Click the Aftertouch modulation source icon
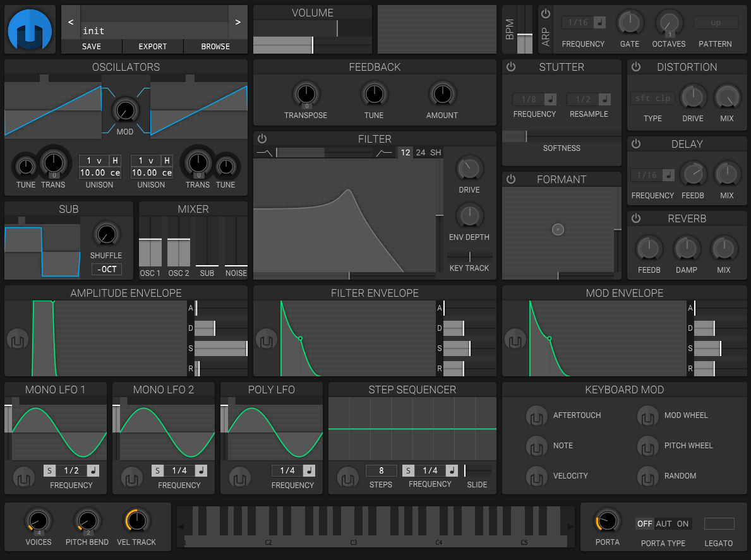The width and height of the screenshot is (751, 560). (x=537, y=415)
